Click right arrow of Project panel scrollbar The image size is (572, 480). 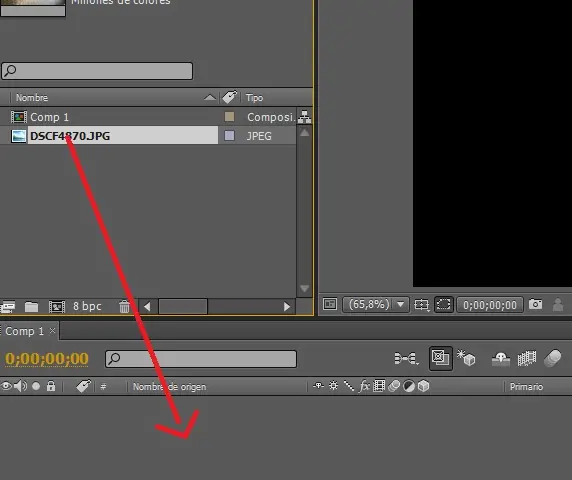(x=287, y=307)
